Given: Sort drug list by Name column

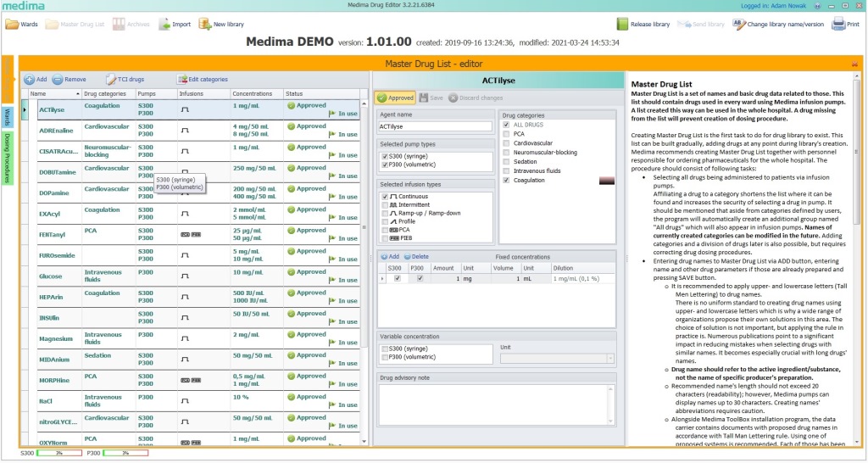Looking at the screenshot, I should click(x=55, y=93).
